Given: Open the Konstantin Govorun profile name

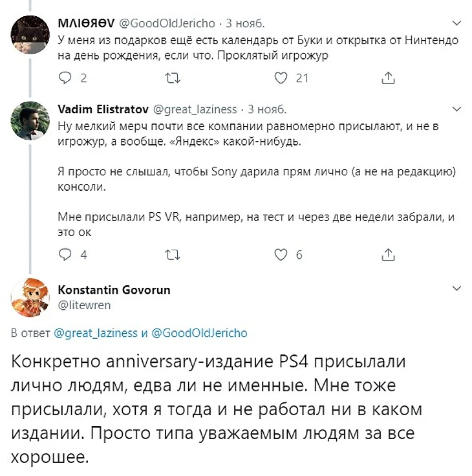Looking at the screenshot, I should point(114,289).
